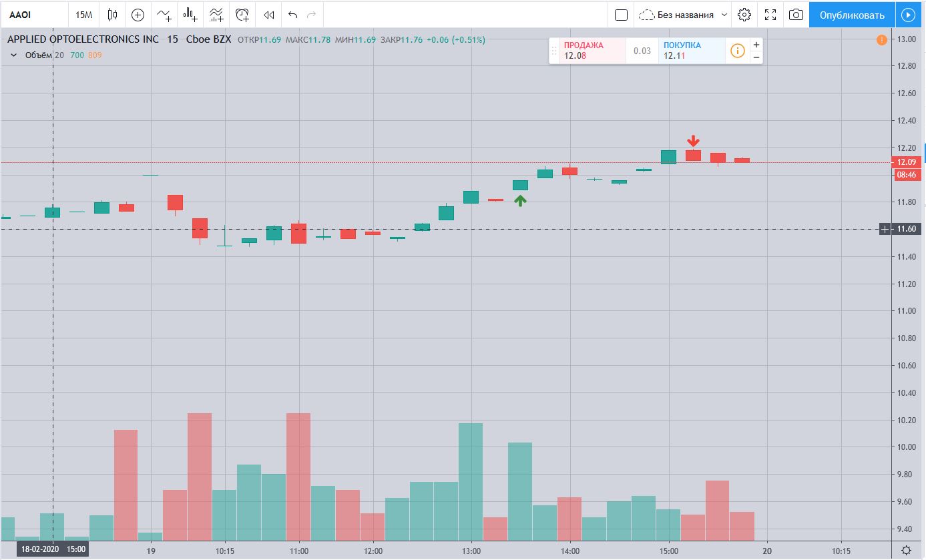926x560 pixels.
Task: Open the indicator templates icon
Action: click(216, 15)
